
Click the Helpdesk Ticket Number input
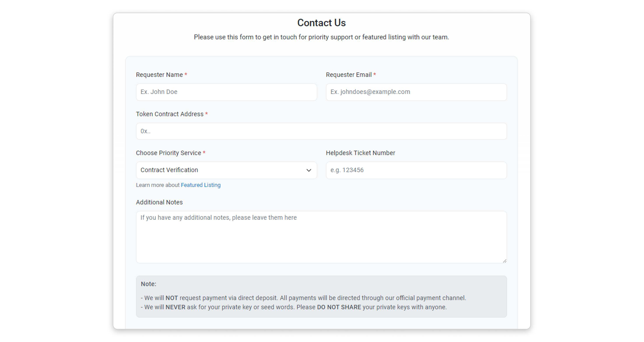click(x=416, y=170)
